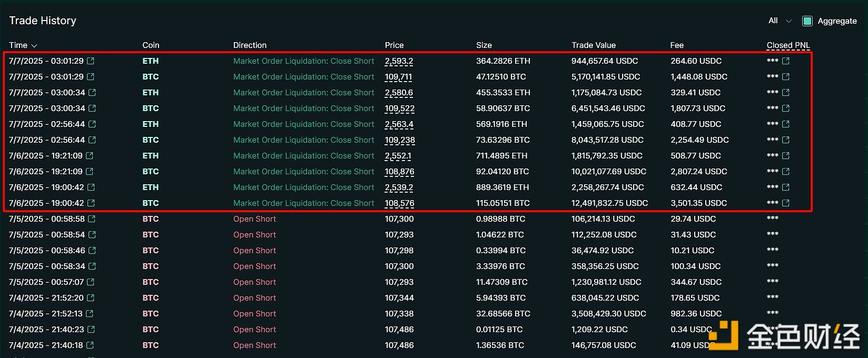
Task: Open explorer link beside 7/7/2025 02:56:44 BTC time
Action: pyautogui.click(x=92, y=140)
